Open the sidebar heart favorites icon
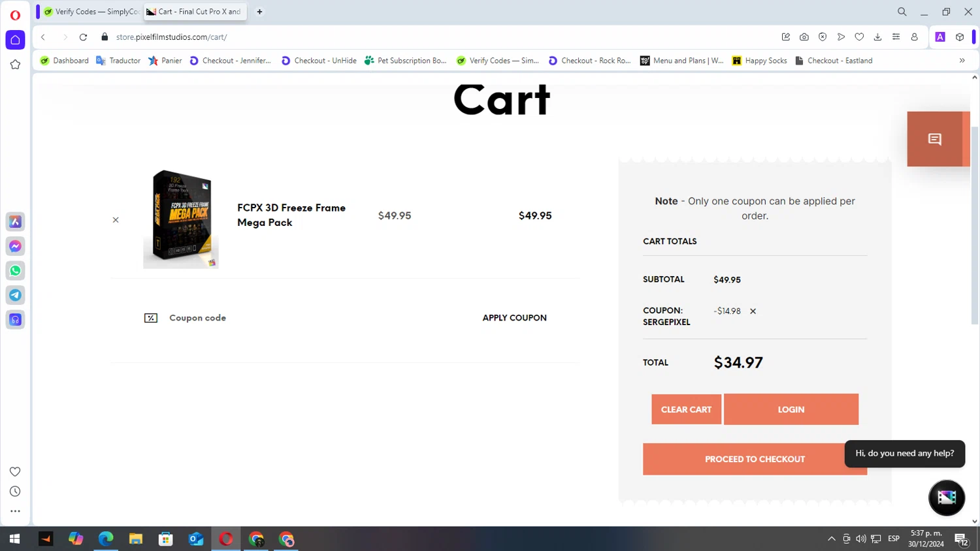The width and height of the screenshot is (980, 551). click(15, 471)
